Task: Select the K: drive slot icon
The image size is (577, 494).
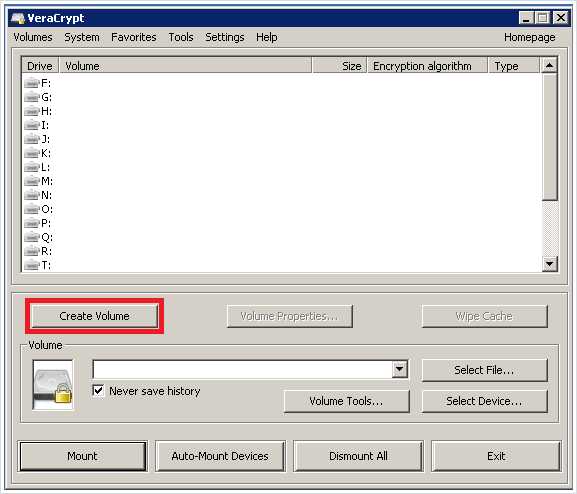Action: click(x=32, y=153)
